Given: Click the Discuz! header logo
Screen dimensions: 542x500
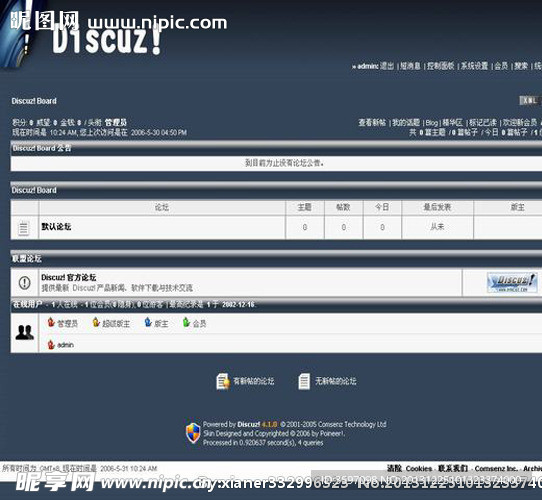Looking at the screenshot, I should point(106,40).
